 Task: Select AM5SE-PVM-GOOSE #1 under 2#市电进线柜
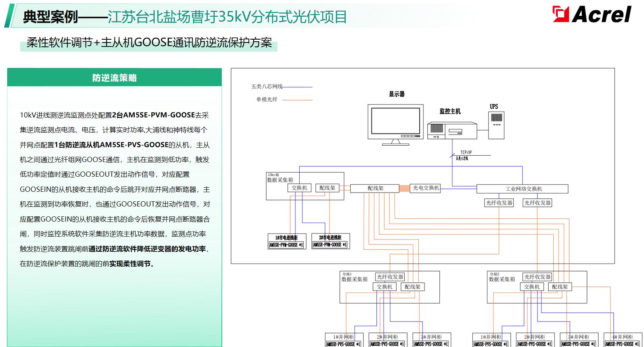tap(330, 245)
